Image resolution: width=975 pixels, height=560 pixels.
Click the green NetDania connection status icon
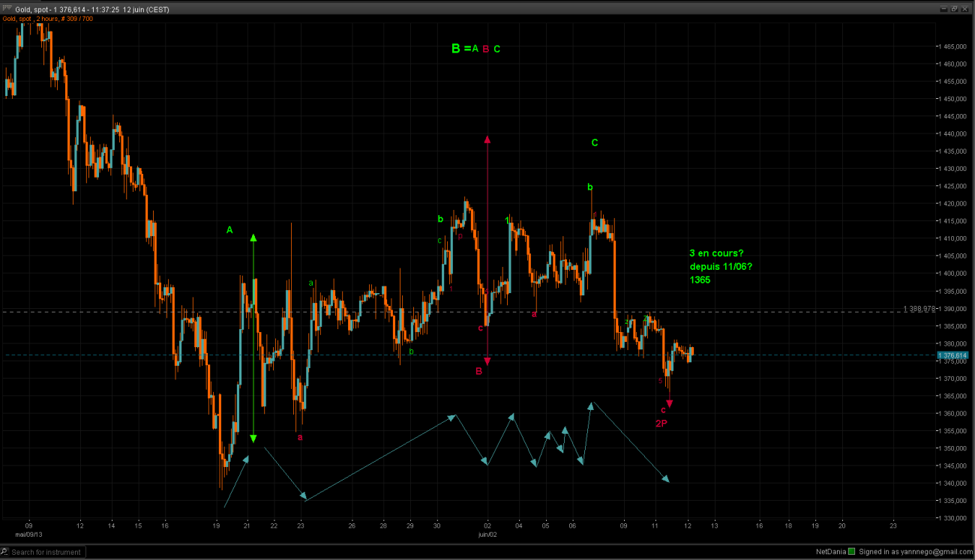click(851, 553)
